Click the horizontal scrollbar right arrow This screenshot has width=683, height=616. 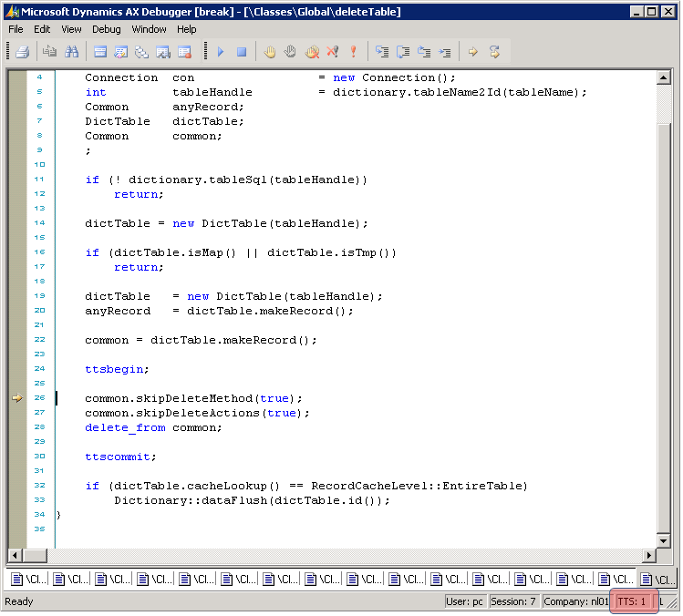point(649,555)
